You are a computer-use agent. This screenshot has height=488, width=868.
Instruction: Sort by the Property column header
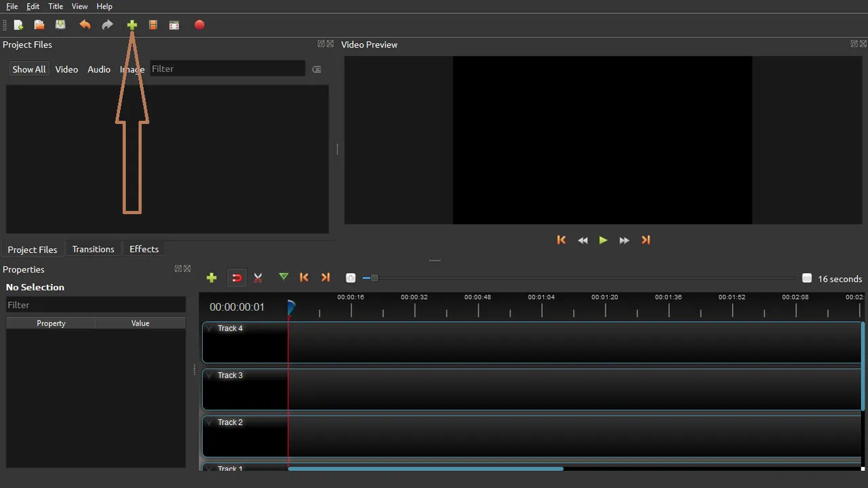pos(51,323)
